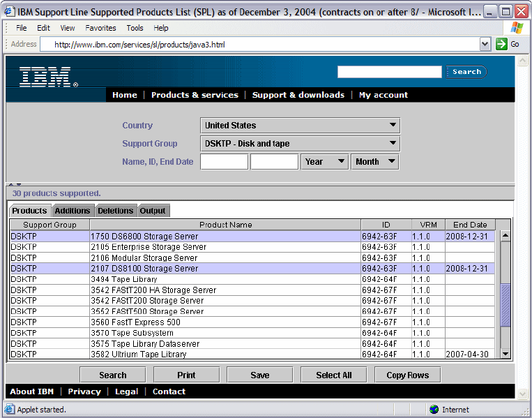
Task: Open the Year dropdown
Action: [x=325, y=162]
